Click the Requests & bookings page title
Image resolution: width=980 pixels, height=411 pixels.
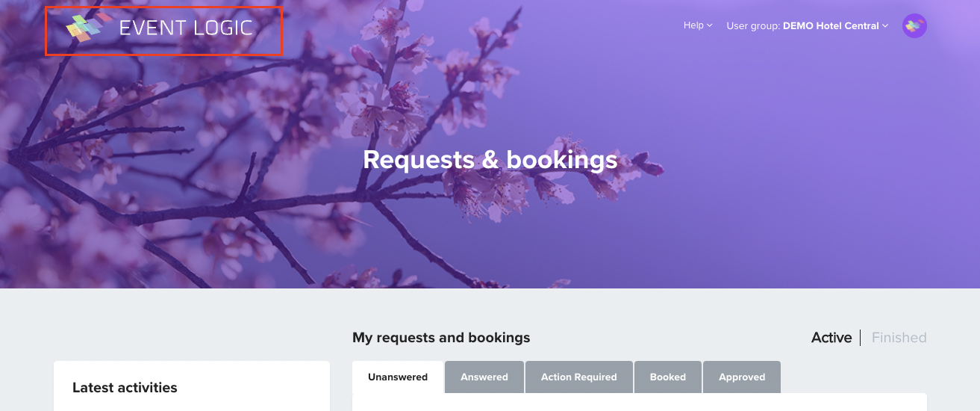point(490,160)
